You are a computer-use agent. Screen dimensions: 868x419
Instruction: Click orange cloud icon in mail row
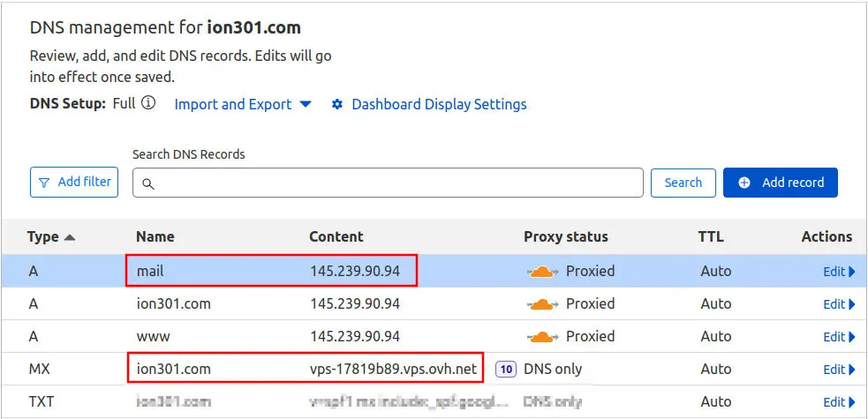(542, 272)
